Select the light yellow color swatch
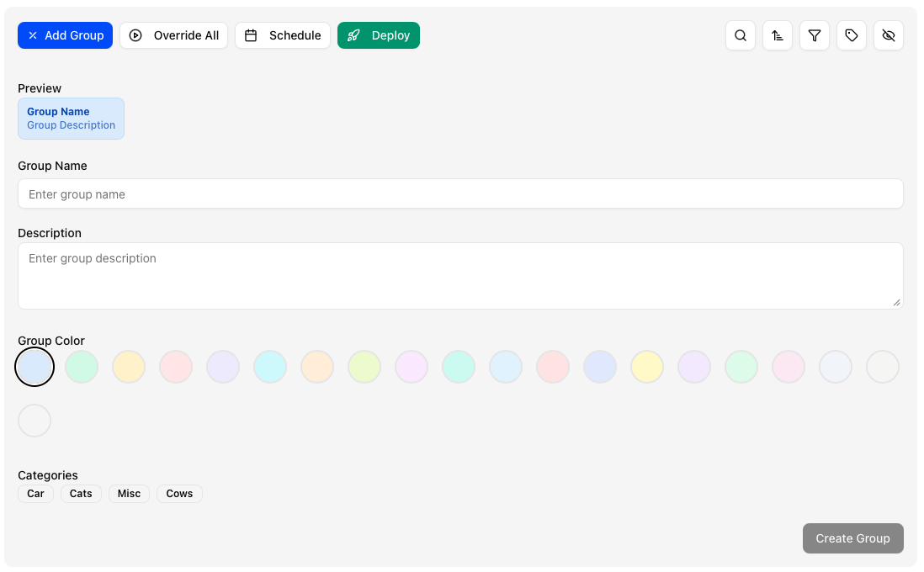924x572 pixels. point(647,367)
